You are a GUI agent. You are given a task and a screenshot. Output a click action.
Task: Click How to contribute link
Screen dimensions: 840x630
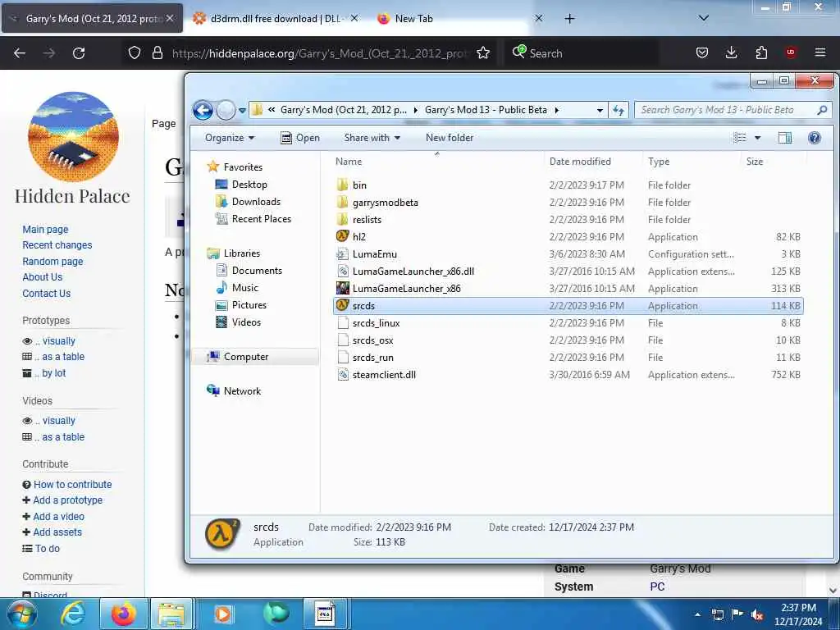pyautogui.click(x=73, y=484)
